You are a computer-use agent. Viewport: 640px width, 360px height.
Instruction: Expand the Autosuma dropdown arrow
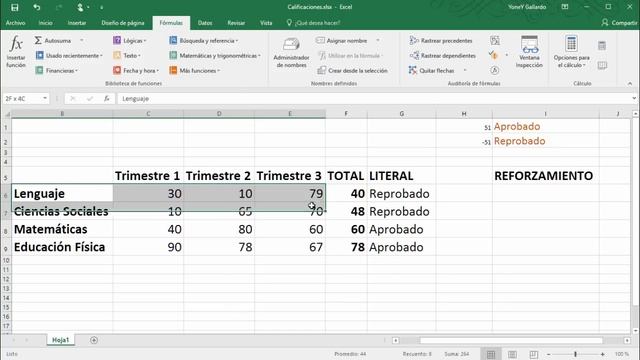click(82, 40)
